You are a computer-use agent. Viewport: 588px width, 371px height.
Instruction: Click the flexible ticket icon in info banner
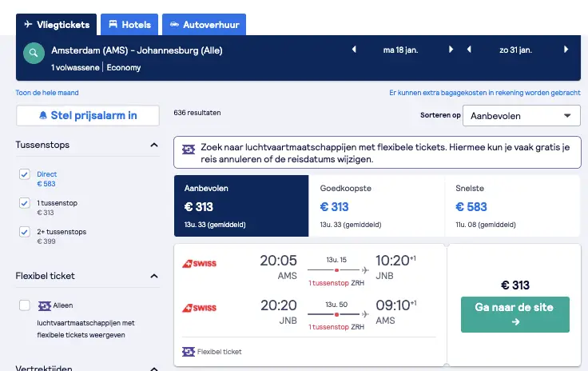click(189, 150)
